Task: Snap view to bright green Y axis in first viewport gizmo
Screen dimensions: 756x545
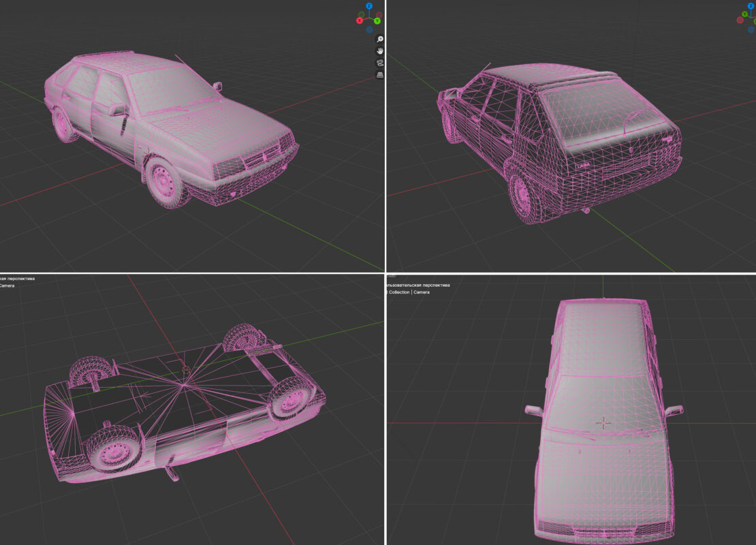Action: [377, 20]
